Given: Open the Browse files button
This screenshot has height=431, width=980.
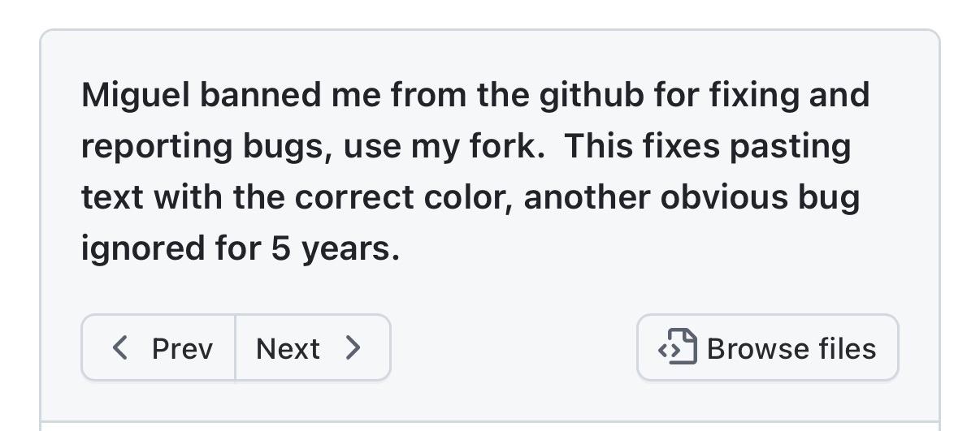Looking at the screenshot, I should point(767,348).
